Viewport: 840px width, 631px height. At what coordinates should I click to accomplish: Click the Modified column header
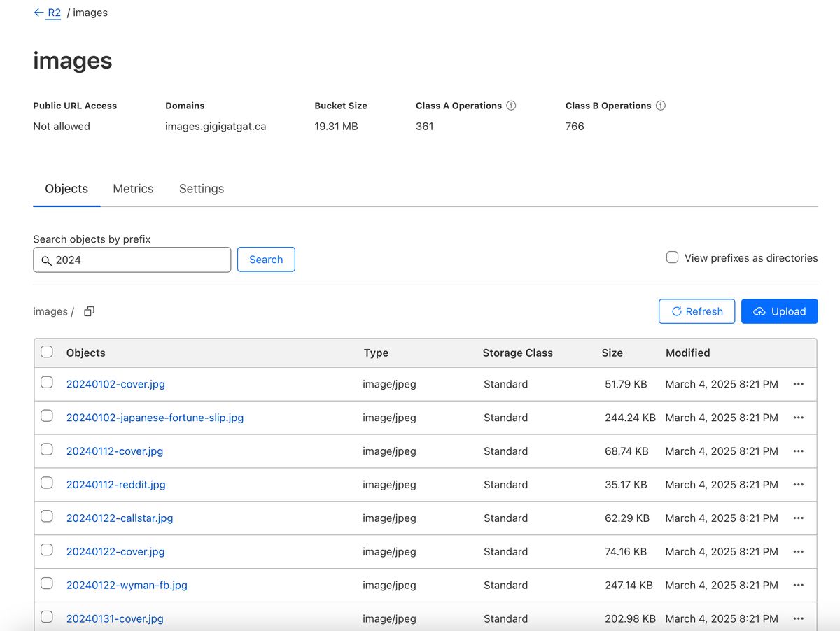pyautogui.click(x=688, y=353)
